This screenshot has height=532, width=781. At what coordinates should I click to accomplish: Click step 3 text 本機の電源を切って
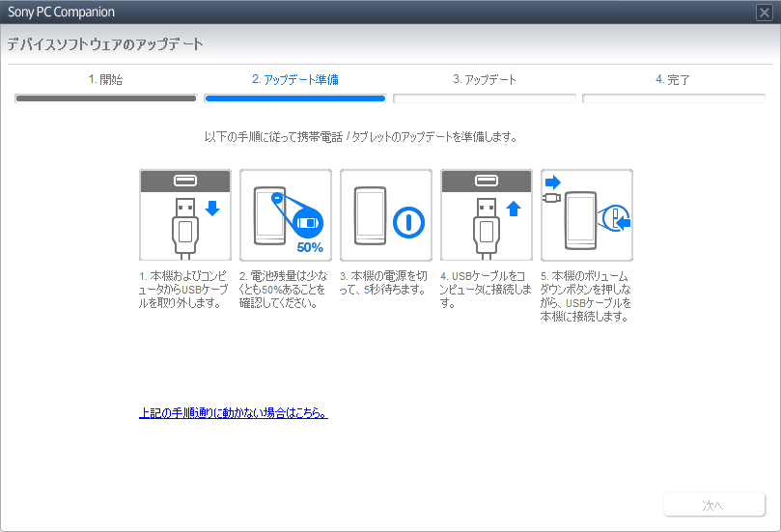point(383,283)
